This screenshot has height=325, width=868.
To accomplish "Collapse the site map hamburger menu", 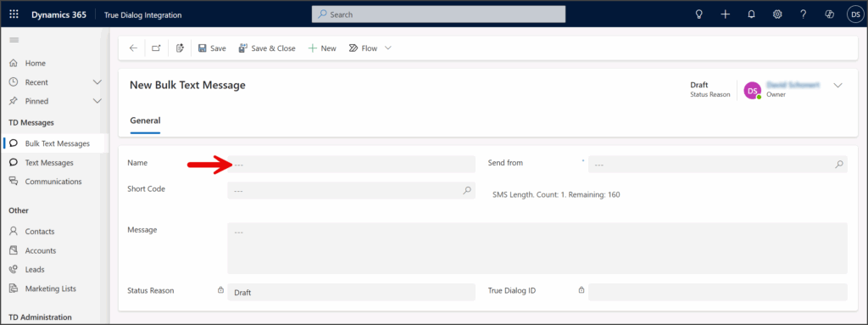I will (x=14, y=40).
